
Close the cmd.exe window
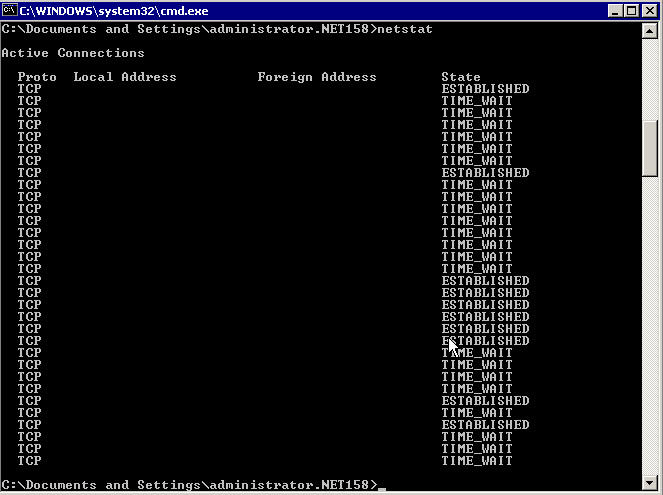coord(649,11)
